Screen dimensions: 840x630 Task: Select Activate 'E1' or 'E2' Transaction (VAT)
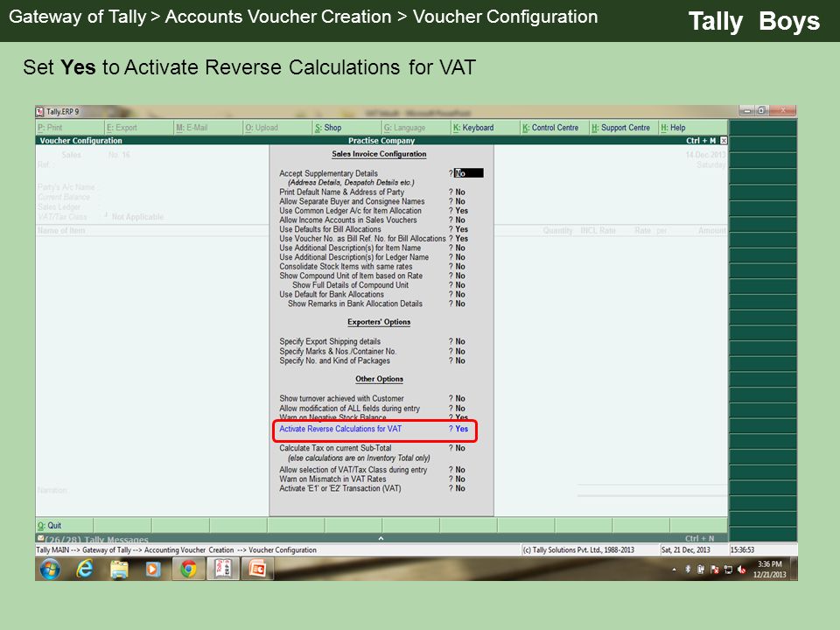[340, 488]
